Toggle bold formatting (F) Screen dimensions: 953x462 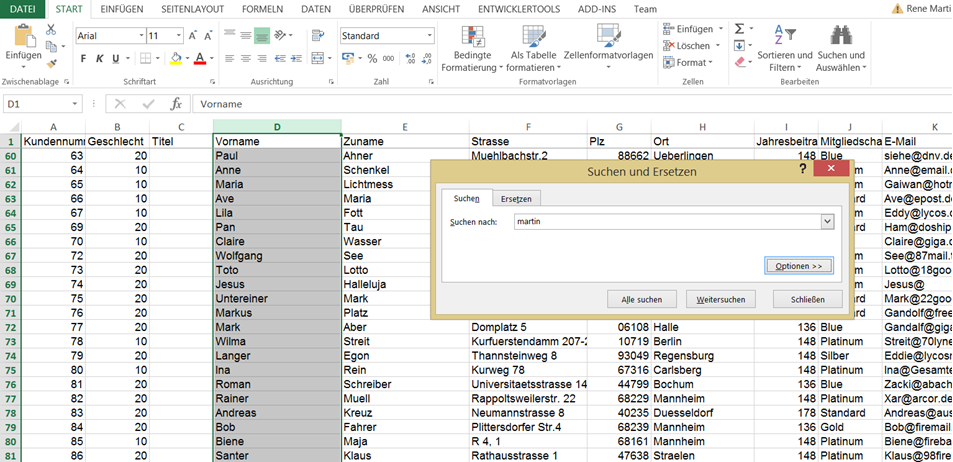84,58
